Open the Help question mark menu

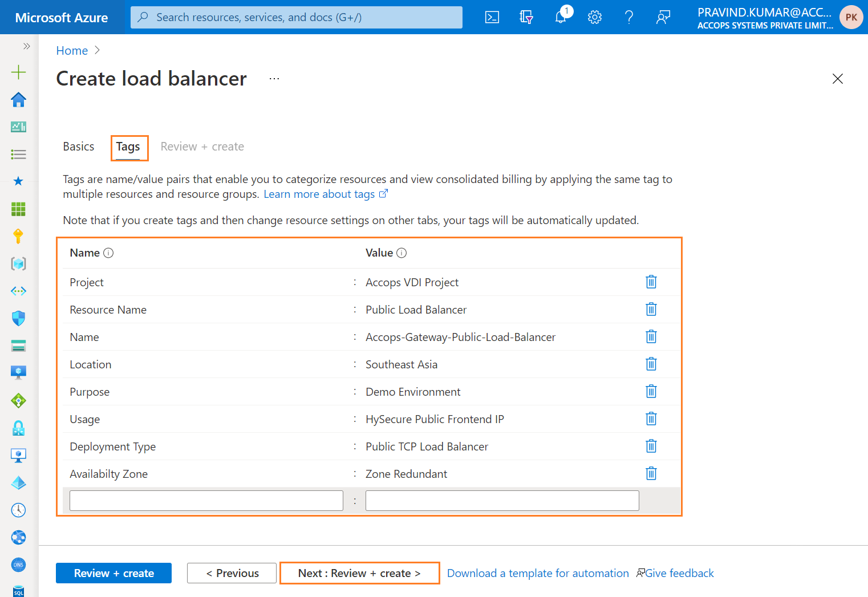click(x=629, y=17)
